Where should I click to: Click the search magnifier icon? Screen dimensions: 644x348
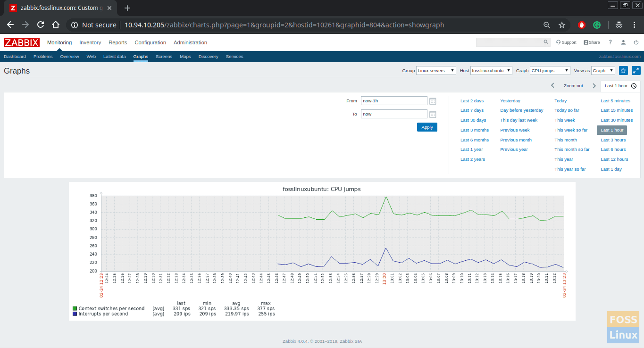546,42
